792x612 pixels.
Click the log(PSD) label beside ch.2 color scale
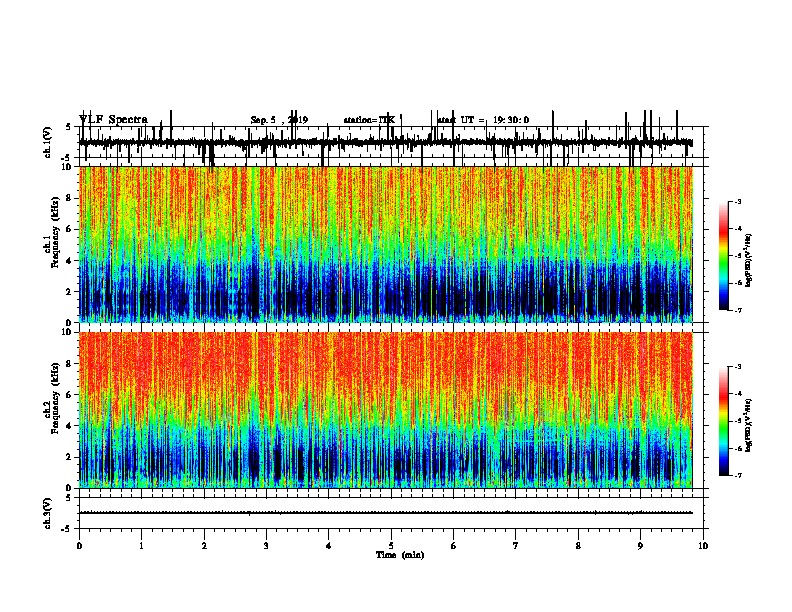pyautogui.click(x=749, y=426)
